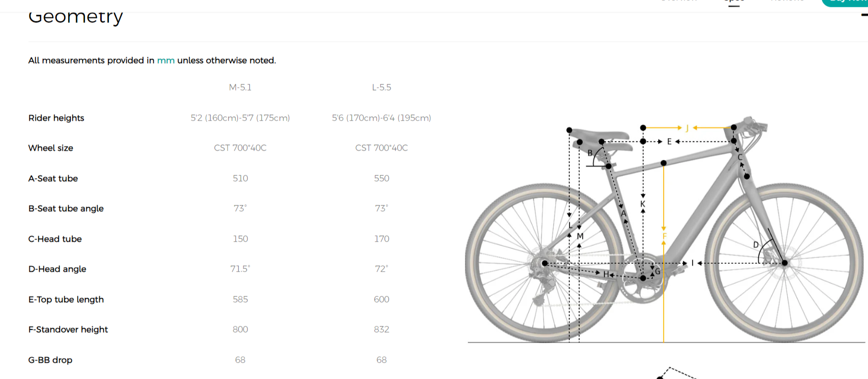
Task: Click the G BB drop marker near the crank
Action: coord(658,272)
